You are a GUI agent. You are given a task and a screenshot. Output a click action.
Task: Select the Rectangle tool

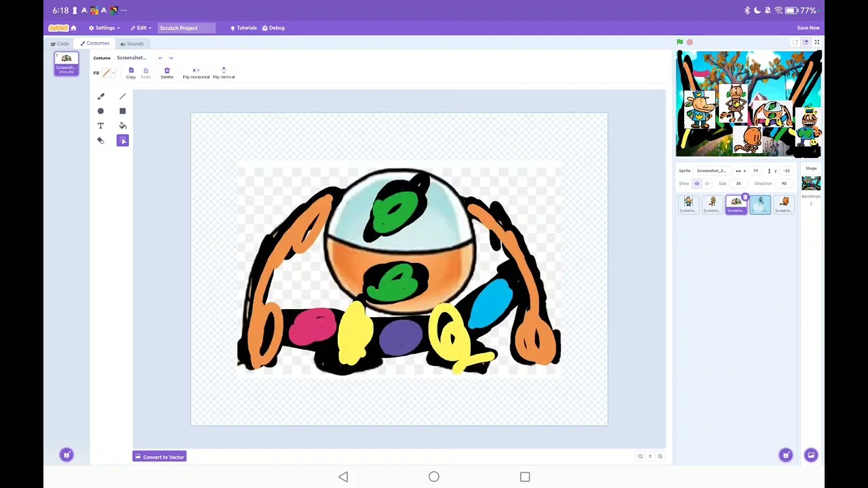tap(123, 111)
